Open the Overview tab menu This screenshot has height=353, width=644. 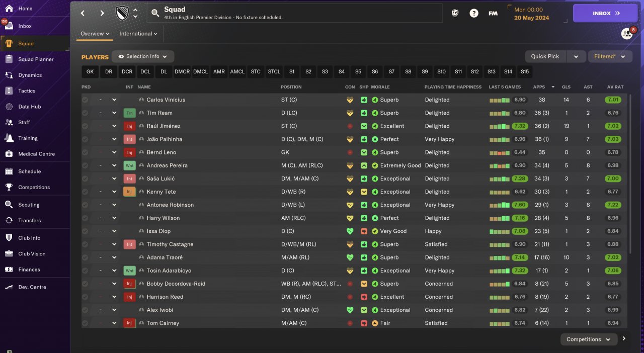pyautogui.click(x=95, y=34)
